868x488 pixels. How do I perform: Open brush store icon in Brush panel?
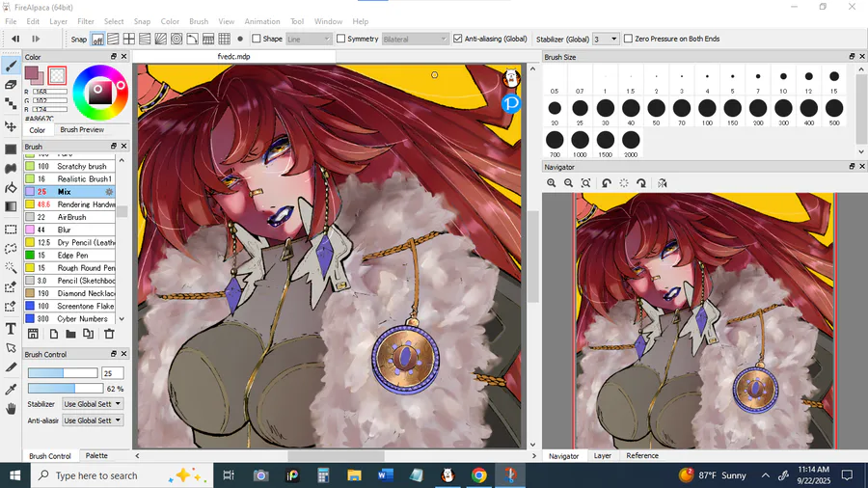[x=33, y=334]
